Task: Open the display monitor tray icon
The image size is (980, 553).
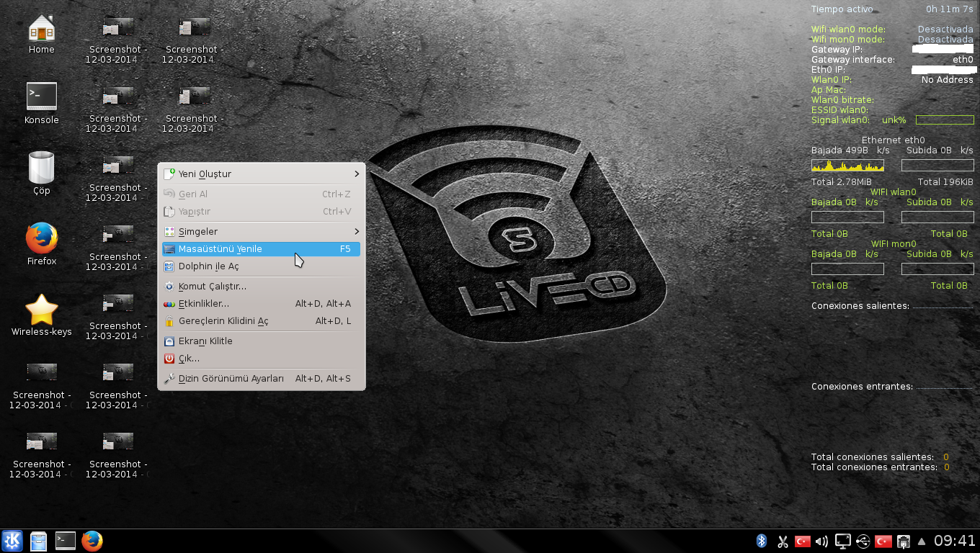Action: coord(842,541)
